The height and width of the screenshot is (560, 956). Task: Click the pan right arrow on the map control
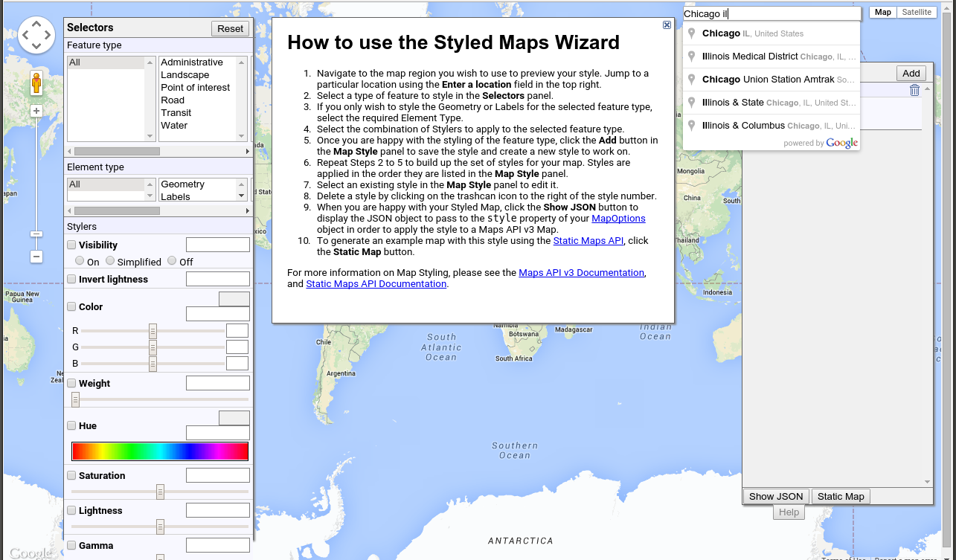[x=48, y=35]
